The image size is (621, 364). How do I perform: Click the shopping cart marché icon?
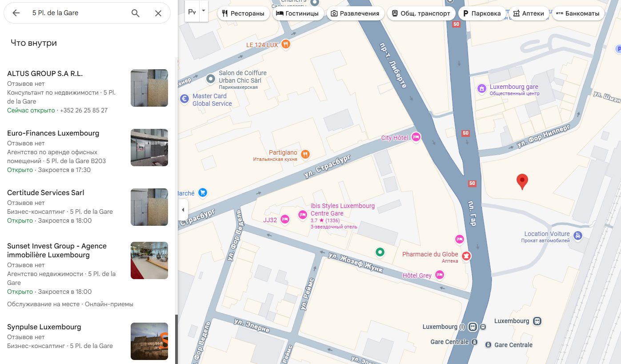coord(203,192)
